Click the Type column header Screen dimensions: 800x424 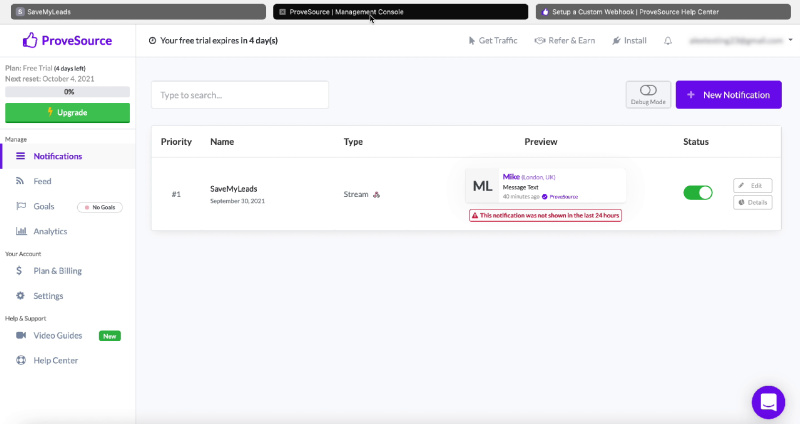tap(353, 142)
